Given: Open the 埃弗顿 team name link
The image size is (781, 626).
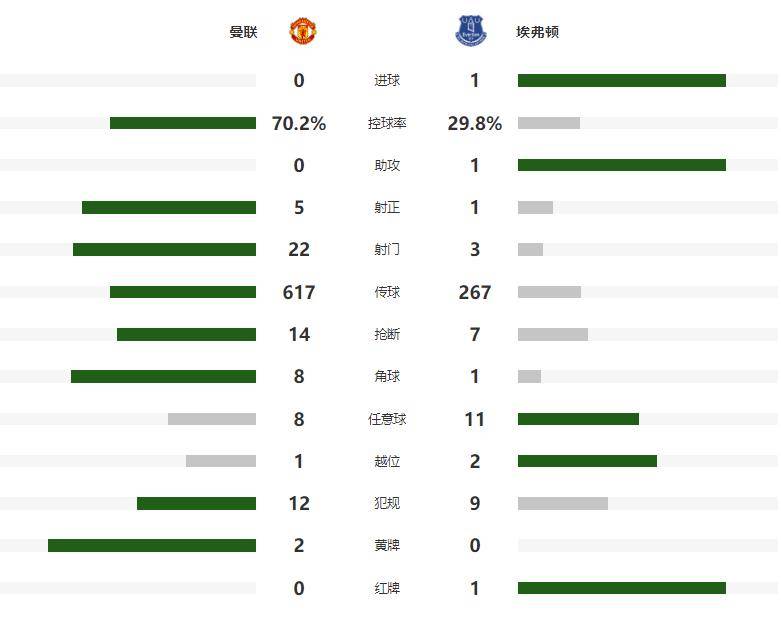Looking at the screenshot, I should point(539,32).
